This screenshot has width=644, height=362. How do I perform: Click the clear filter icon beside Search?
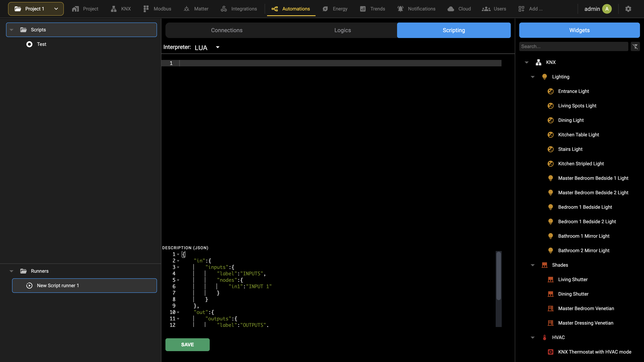(635, 46)
